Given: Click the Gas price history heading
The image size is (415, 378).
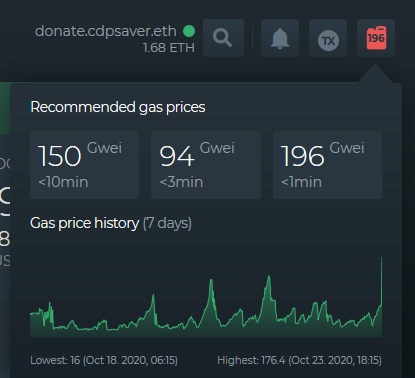Looking at the screenshot, I should tap(84, 223).
